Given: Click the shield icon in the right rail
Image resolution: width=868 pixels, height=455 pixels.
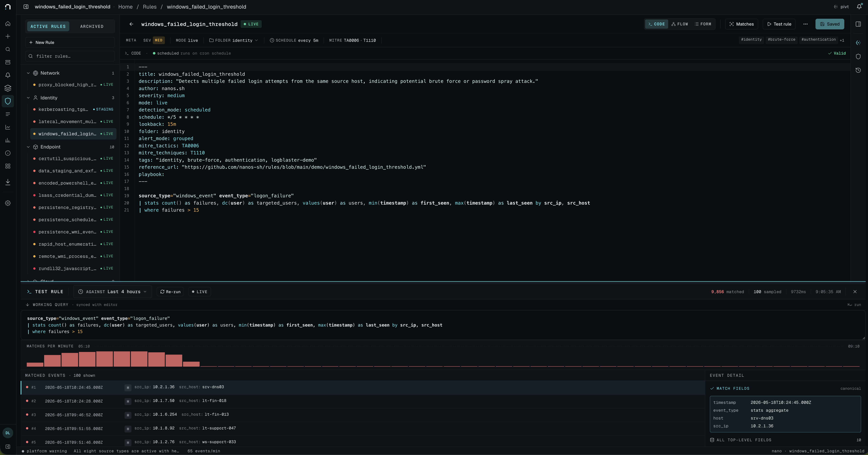Looking at the screenshot, I should [858, 56].
